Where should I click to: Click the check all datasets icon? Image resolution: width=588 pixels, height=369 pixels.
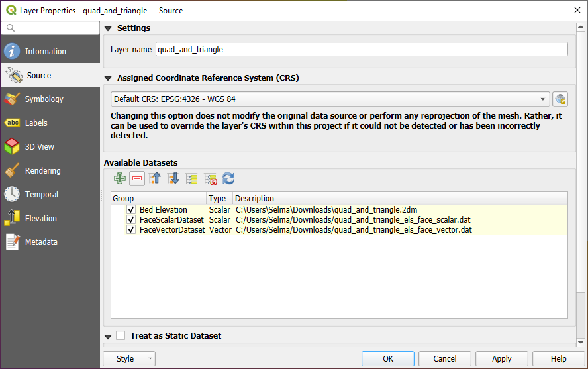192,178
